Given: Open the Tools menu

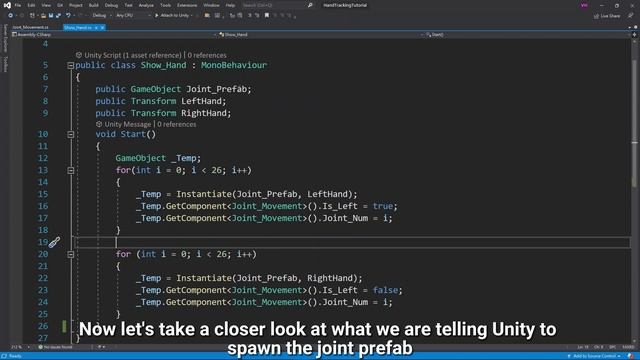Looking at the screenshot, I should pyautogui.click(x=165, y=5).
